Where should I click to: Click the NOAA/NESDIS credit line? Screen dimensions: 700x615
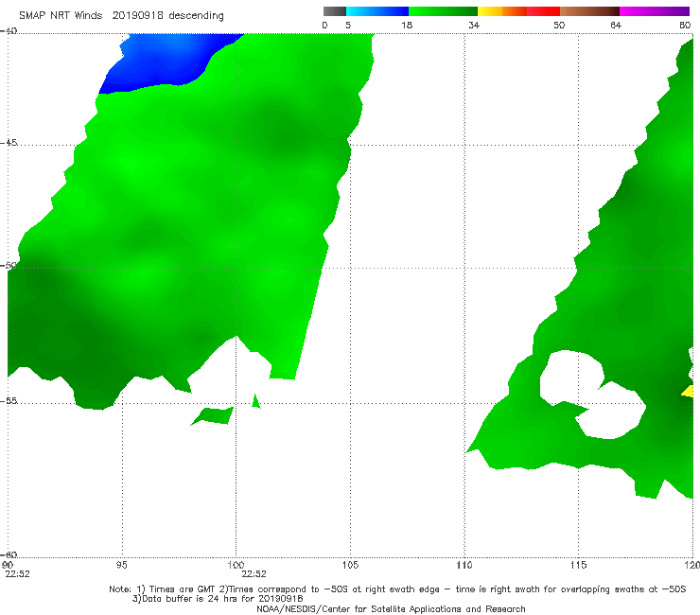pos(391,608)
